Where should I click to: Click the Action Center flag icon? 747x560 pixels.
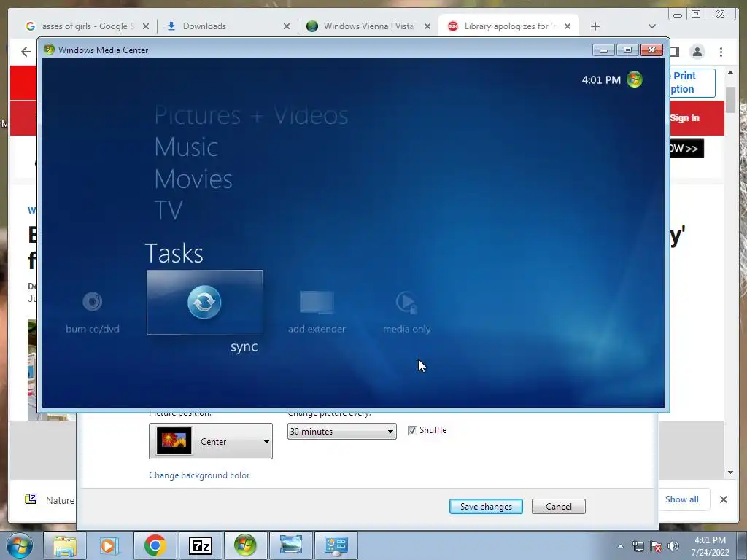[x=656, y=546]
